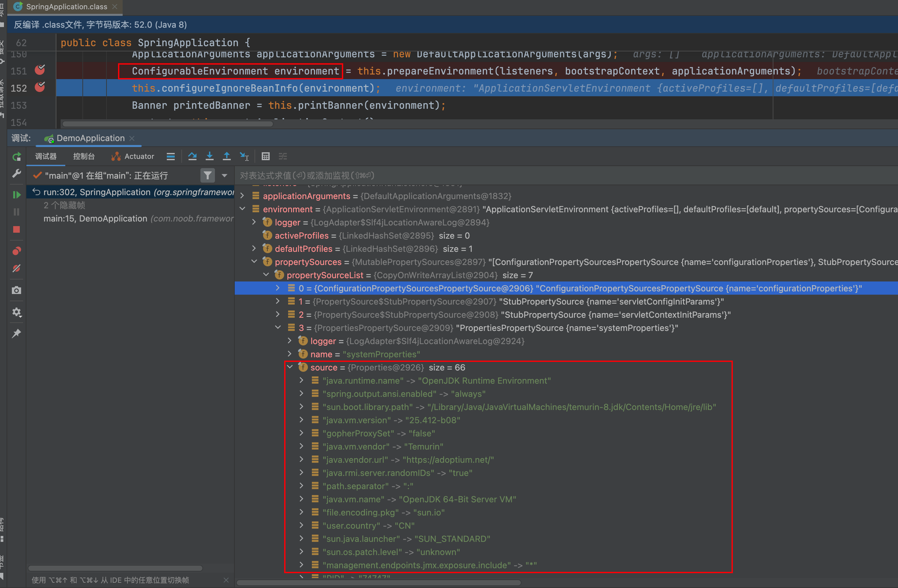
Task: Select the java.runtime.name entry
Action: point(566,381)
